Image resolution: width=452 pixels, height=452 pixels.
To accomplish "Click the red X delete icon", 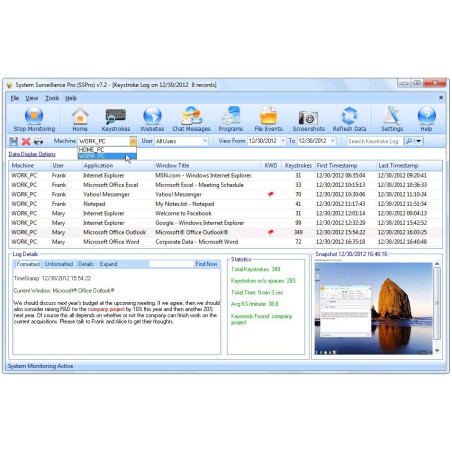I will click(26, 141).
